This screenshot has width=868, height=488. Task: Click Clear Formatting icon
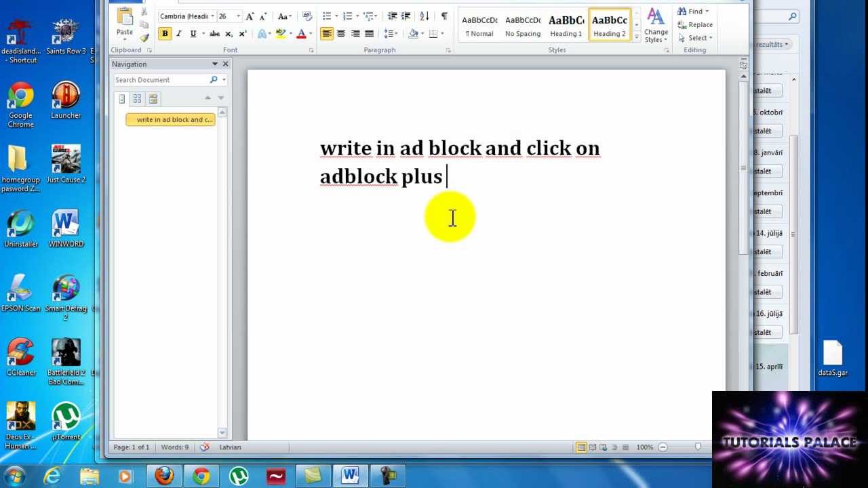point(307,16)
